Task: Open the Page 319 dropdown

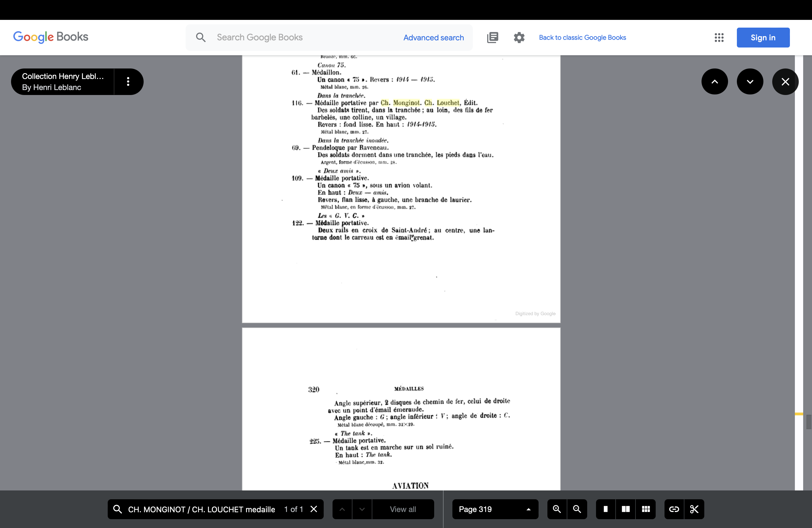Action: click(x=495, y=509)
